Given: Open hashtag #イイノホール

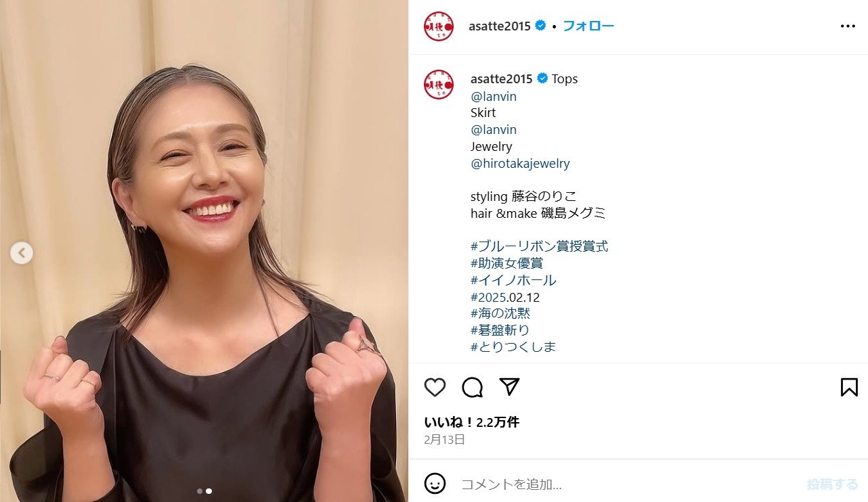Looking at the screenshot, I should point(513,280).
